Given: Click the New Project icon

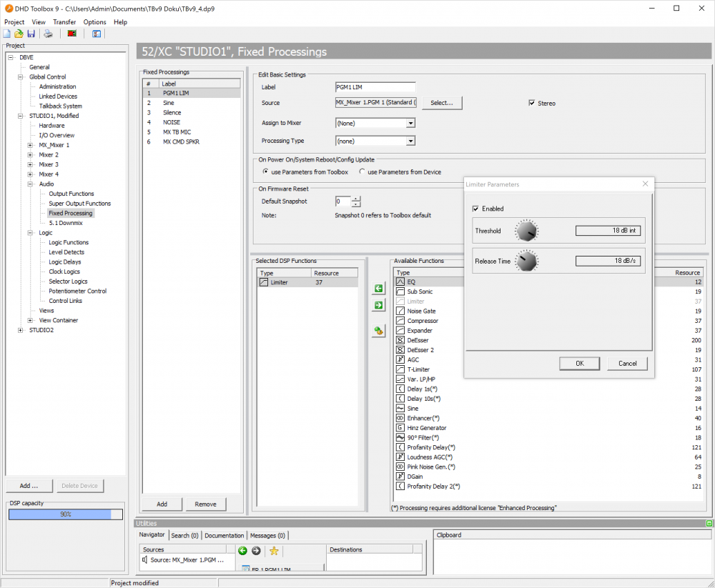Looking at the screenshot, I should (7, 33).
